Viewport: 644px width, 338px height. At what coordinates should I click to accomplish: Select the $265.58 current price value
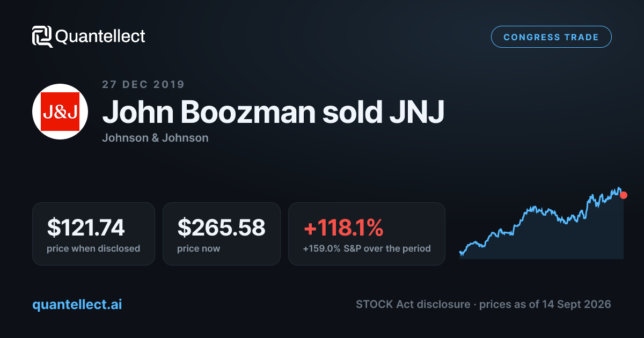[x=221, y=227]
